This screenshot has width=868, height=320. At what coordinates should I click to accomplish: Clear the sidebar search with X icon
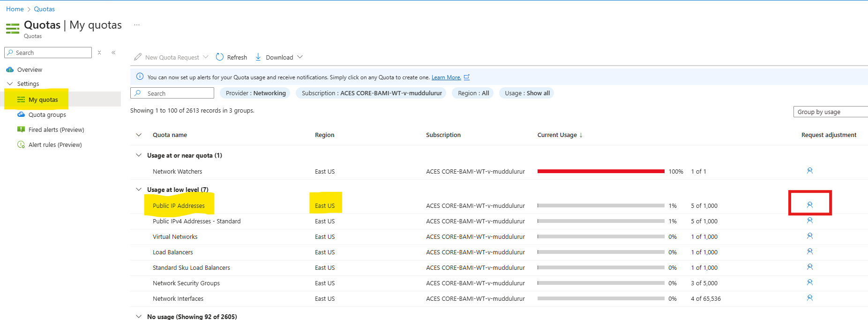pos(99,53)
